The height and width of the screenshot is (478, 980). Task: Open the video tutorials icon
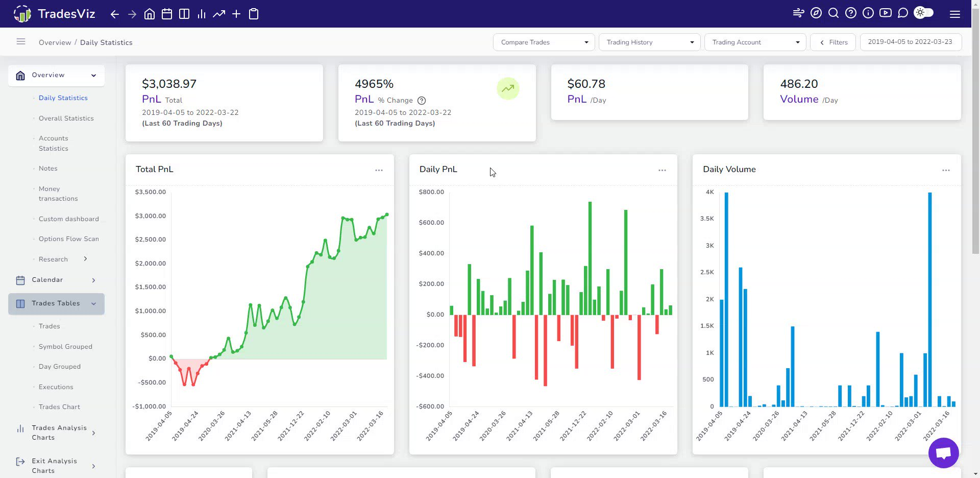(886, 13)
